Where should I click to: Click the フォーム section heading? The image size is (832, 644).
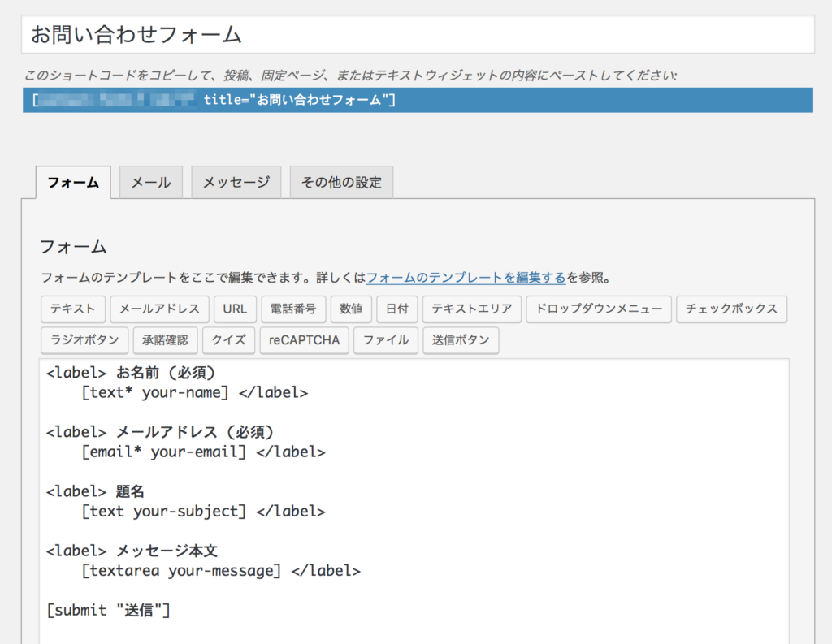click(73, 247)
